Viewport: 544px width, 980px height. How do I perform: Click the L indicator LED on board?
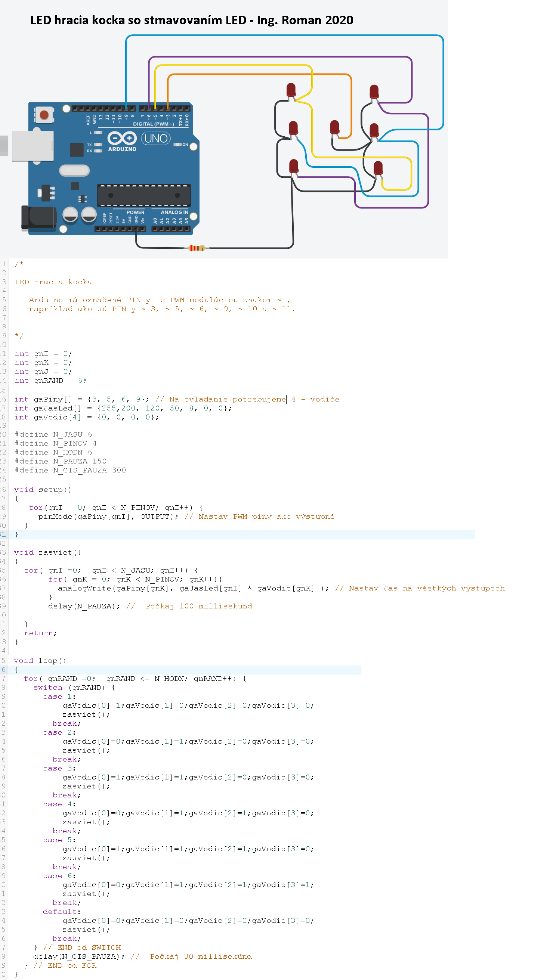(98, 132)
